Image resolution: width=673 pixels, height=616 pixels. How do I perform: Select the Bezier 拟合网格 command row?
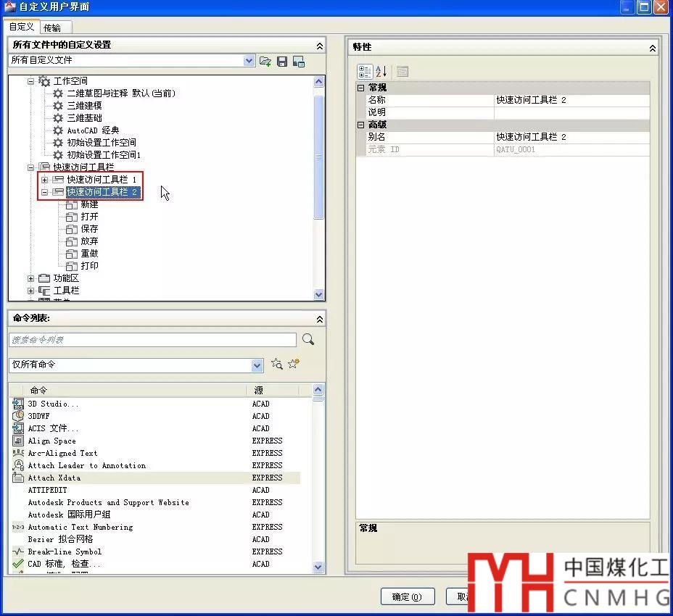pyautogui.click(x=156, y=539)
